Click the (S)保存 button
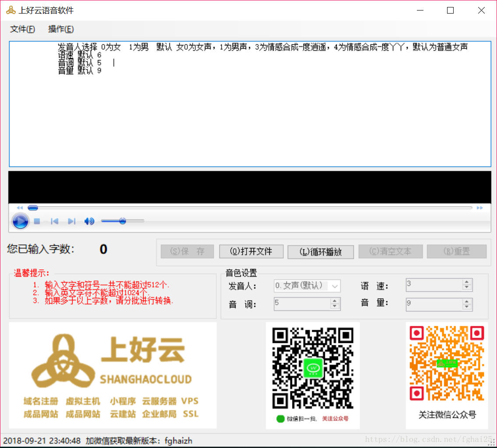The height and width of the screenshot is (448, 497). pos(187,251)
